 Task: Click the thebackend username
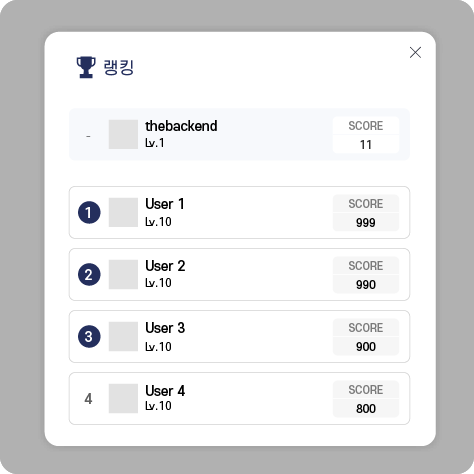(x=181, y=126)
